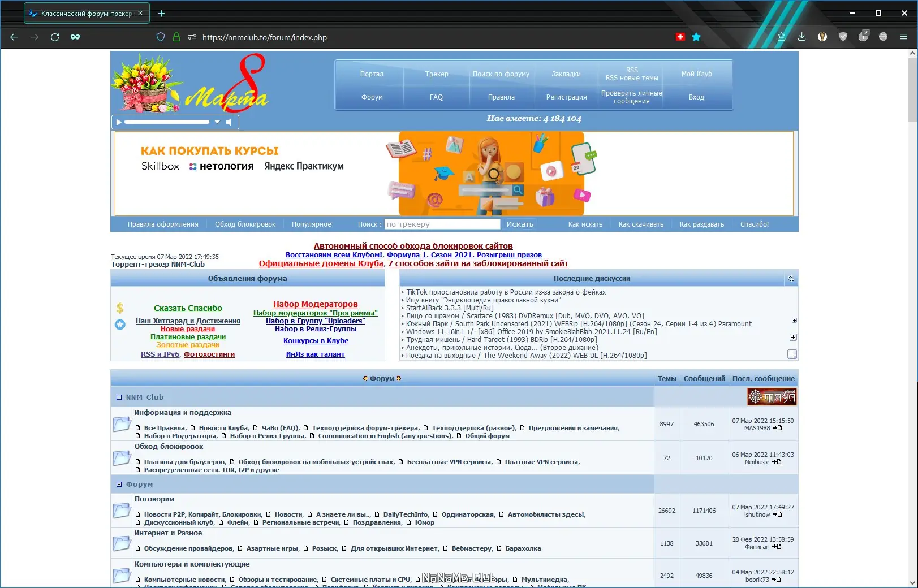Viewport: 918px width, 588px height.
Task: Open the Закладки menu item
Action: point(566,74)
